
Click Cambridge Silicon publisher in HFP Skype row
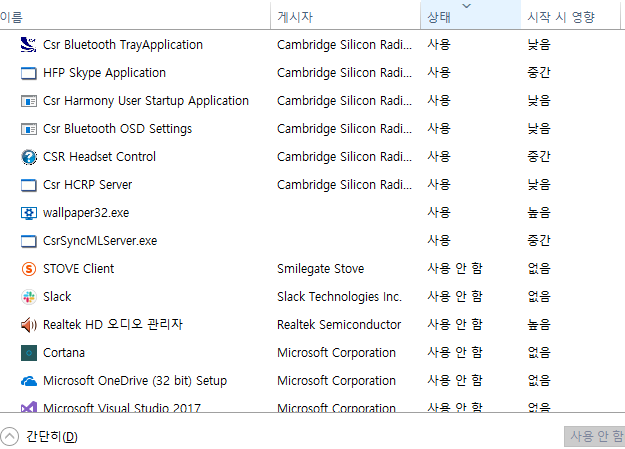coord(344,73)
